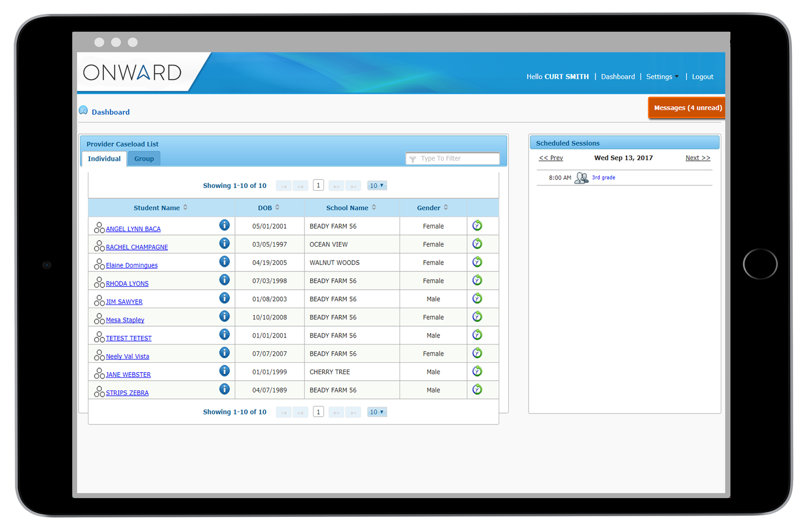Click the Type To Filter input field
Viewport: 806px width, 532px height.
(x=453, y=158)
